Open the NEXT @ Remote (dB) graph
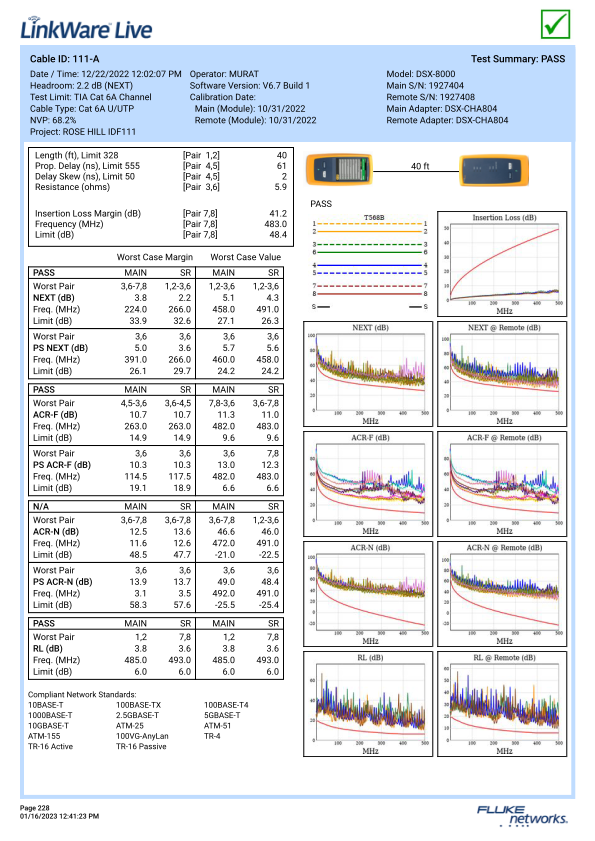Screen dimensions: 595x841 click(x=502, y=374)
